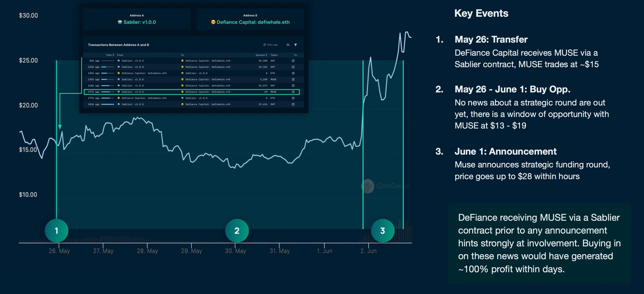Screen dimensions: 644x294
Task: Sort by Time column arrows
Action: pyautogui.click(x=113, y=55)
